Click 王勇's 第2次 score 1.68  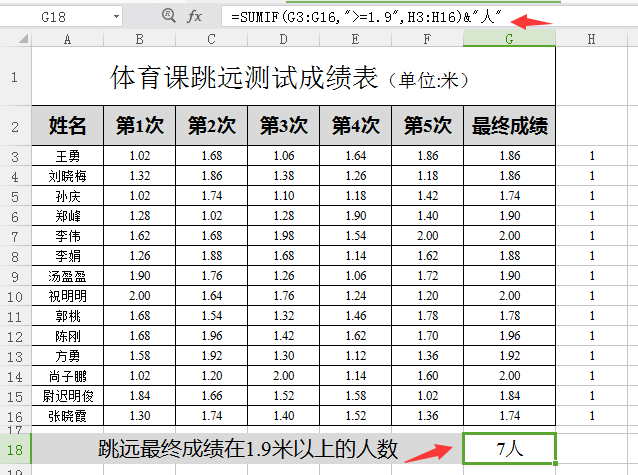[212, 156]
